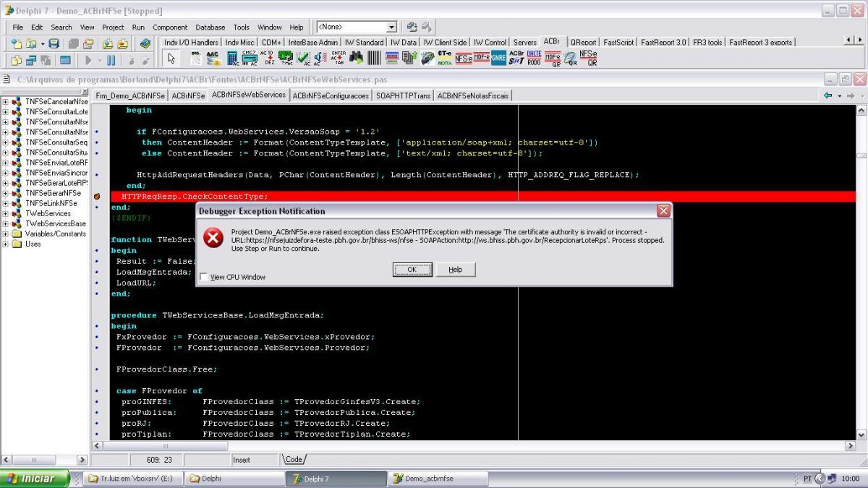Image resolution: width=868 pixels, height=488 pixels.
Task: Switch to the SOAPHTTPTrans editor tab
Action: [x=403, y=95]
